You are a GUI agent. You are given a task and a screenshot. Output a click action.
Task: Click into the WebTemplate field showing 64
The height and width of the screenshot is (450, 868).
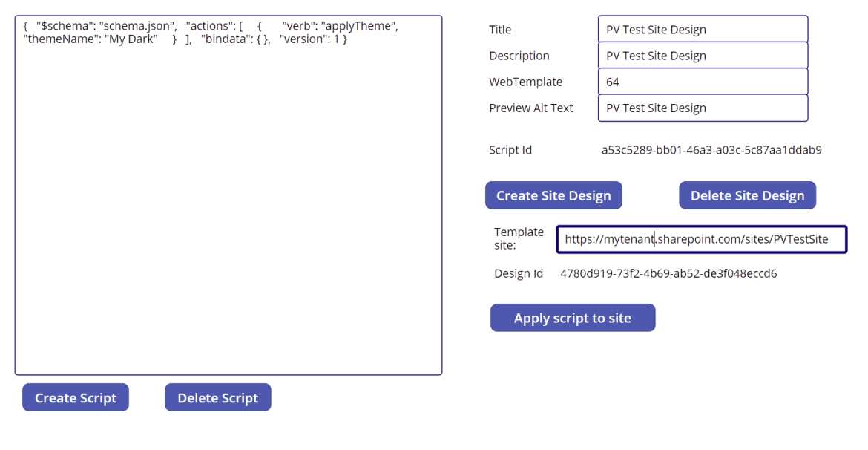point(703,82)
